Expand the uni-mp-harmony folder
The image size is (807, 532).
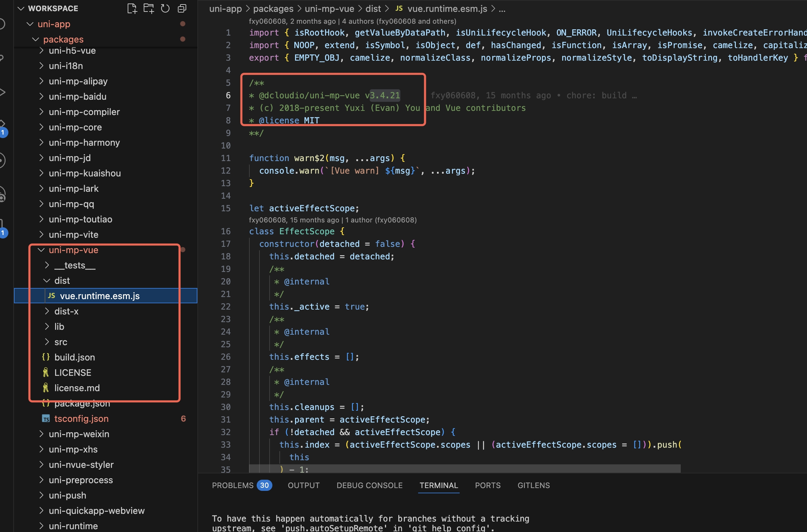pyautogui.click(x=41, y=142)
